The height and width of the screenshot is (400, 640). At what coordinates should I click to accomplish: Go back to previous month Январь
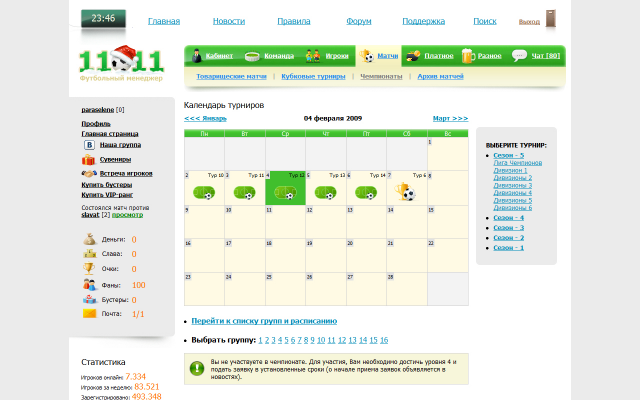205,118
